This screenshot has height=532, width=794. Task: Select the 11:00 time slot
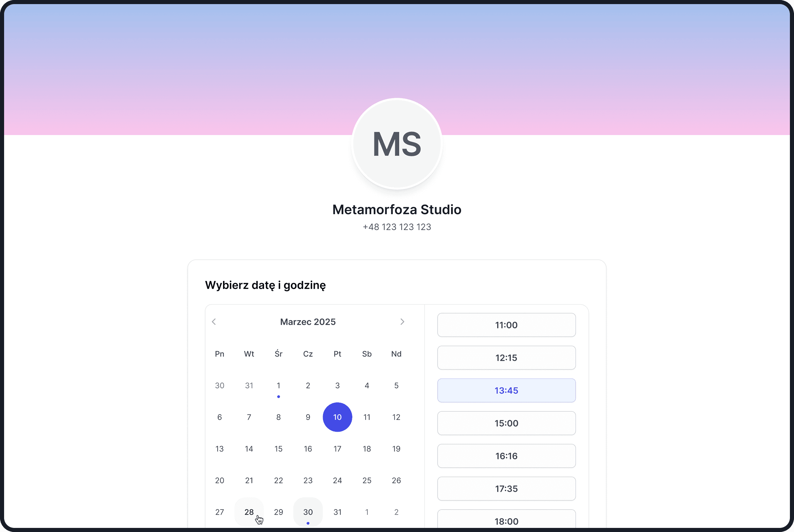506,325
